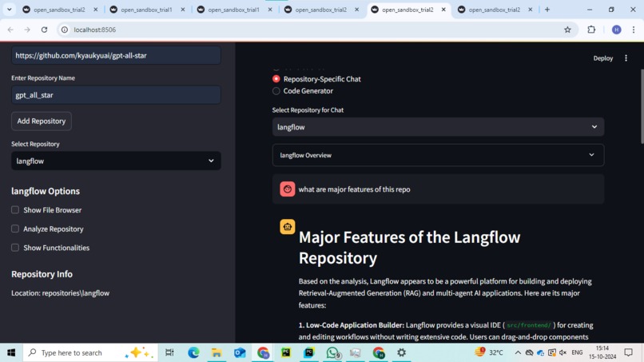Click the Windows taskbar search box
Screen dimensions: 644x362
90,352
